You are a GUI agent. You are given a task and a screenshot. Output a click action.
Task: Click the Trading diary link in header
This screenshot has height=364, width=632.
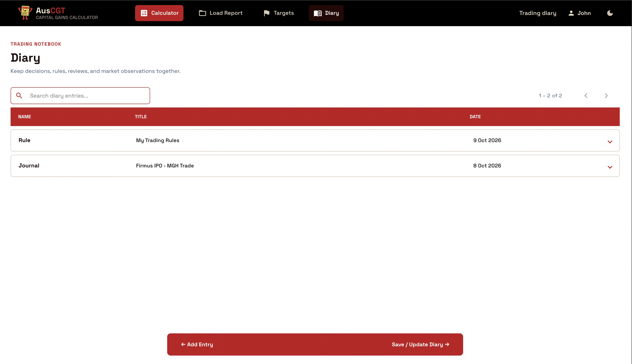coord(538,13)
